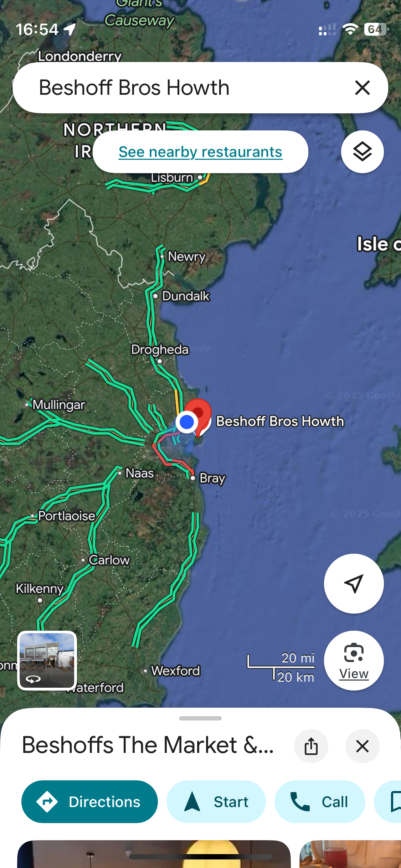This screenshot has height=868, width=401.
Task: Tap the blue current location dot
Action: pyautogui.click(x=186, y=422)
